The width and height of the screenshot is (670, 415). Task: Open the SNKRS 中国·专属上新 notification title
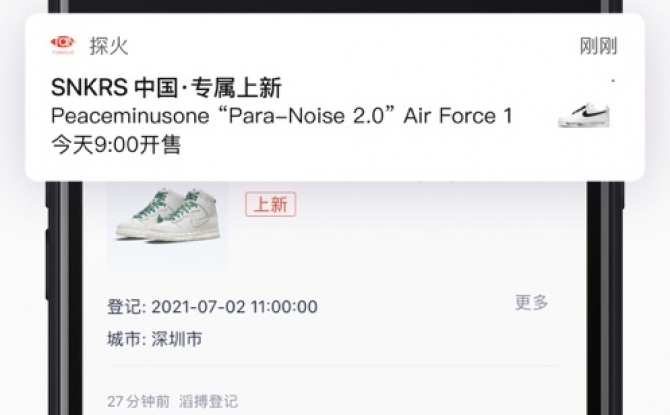[x=166, y=87]
